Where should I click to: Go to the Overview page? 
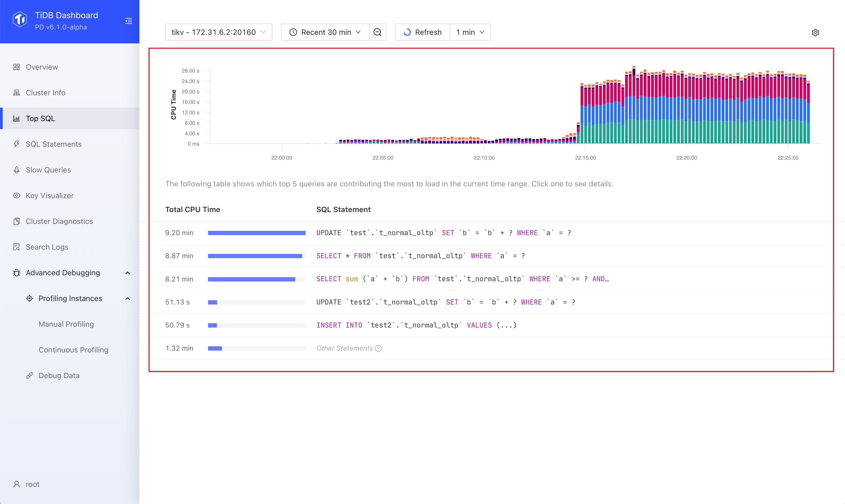click(x=42, y=67)
